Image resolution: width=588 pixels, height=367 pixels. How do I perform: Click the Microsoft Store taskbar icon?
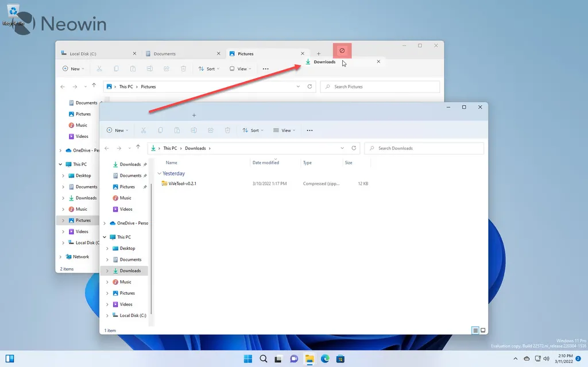tap(340, 359)
